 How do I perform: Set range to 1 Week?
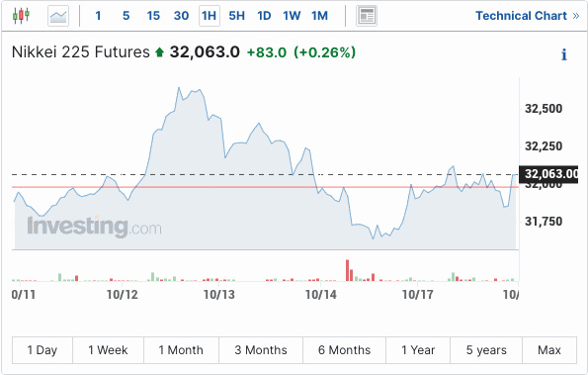pyautogui.click(x=108, y=350)
